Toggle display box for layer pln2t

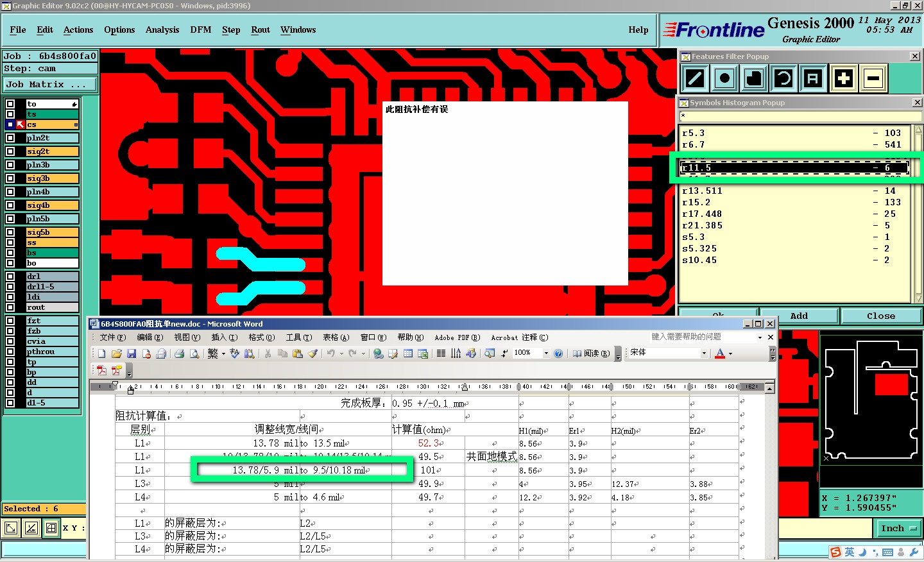[10, 138]
